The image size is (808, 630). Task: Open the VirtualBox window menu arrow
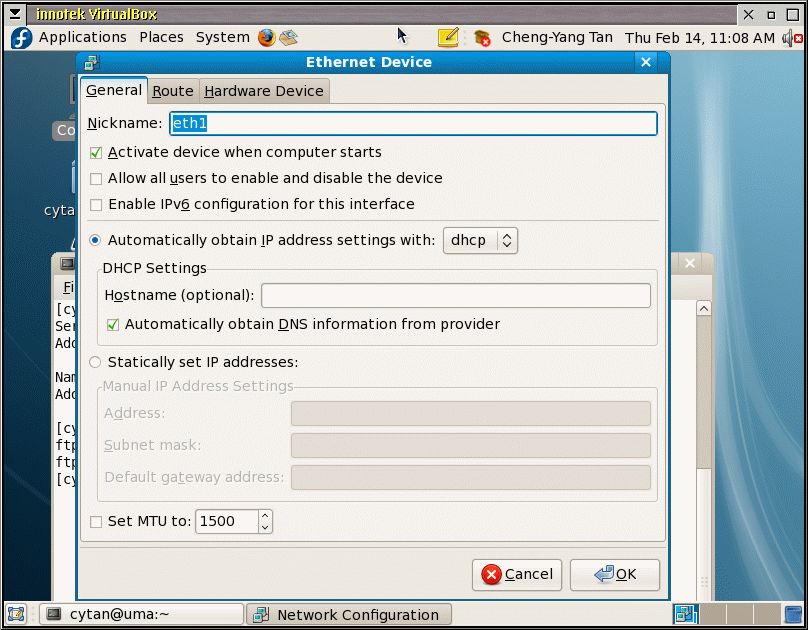14,14
